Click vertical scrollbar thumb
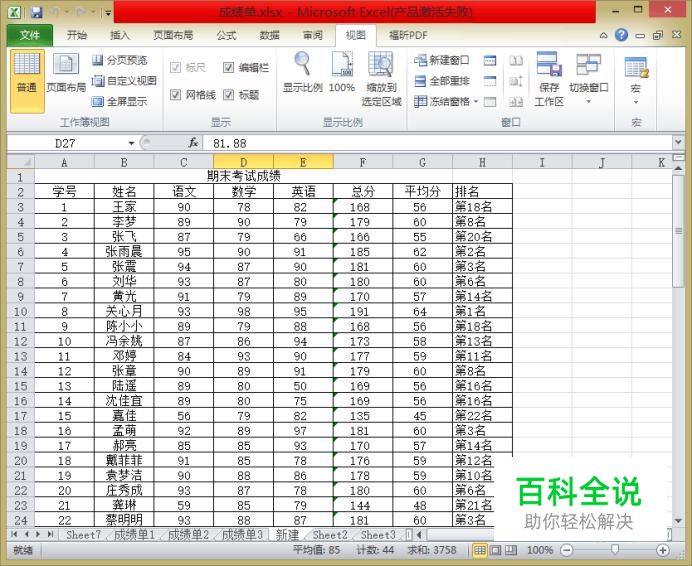 coord(678,231)
